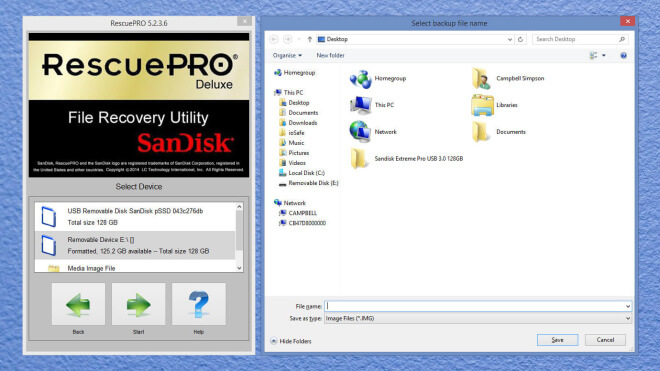The width and height of the screenshot is (660, 371).
Task: Select Homegroup in navigation tree
Action: click(295, 72)
